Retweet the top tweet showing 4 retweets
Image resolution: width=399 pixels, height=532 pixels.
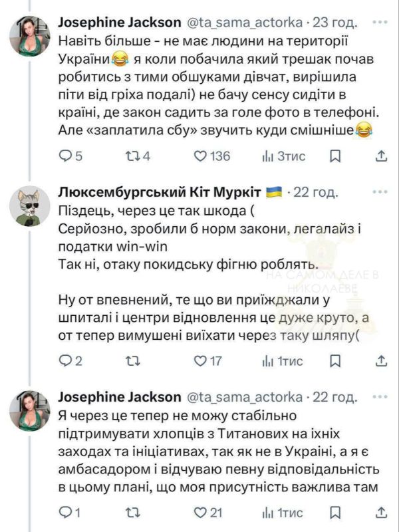[130, 157]
